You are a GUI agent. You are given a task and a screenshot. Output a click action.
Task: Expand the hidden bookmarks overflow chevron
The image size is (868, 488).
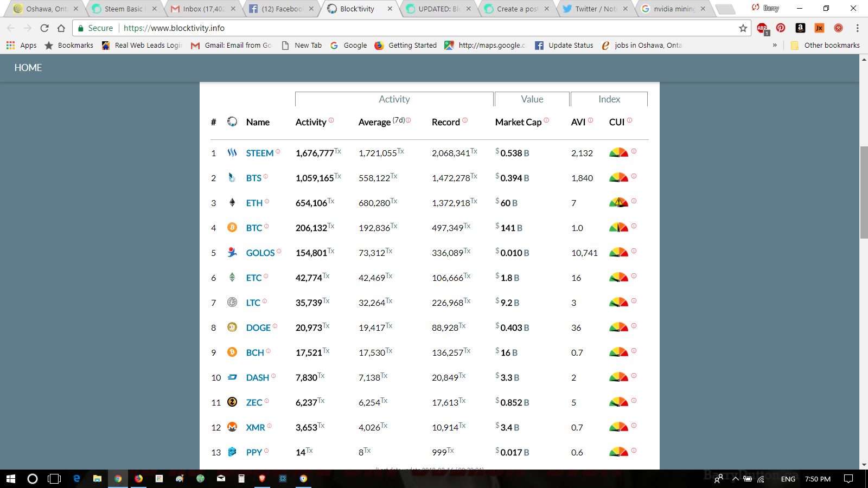pyautogui.click(x=775, y=46)
